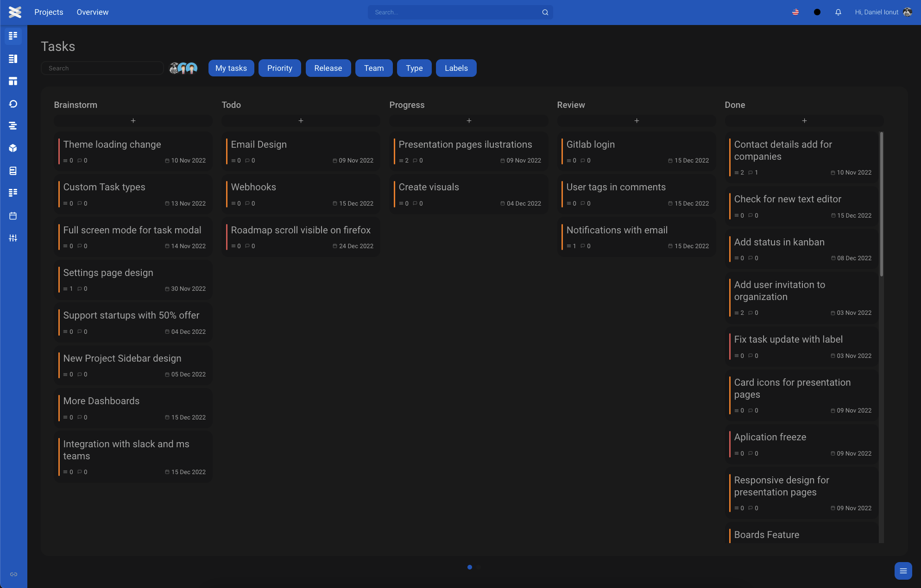
Task: Toggle the dark mode theme circle
Action: click(x=817, y=13)
